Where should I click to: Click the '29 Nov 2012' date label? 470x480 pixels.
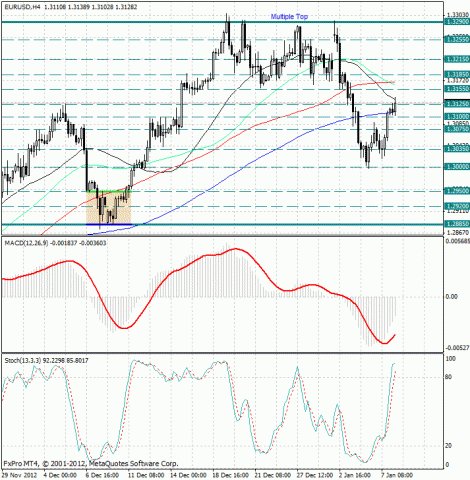coord(19,475)
